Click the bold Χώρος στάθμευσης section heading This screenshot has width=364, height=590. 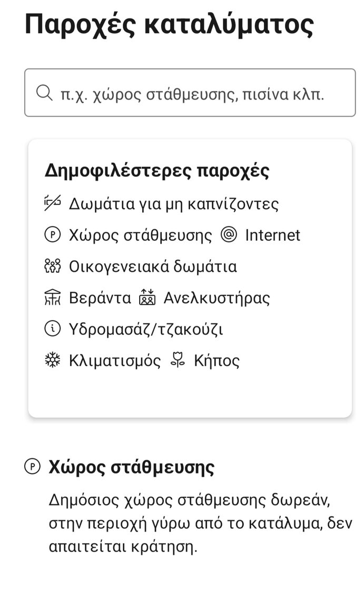(131, 467)
